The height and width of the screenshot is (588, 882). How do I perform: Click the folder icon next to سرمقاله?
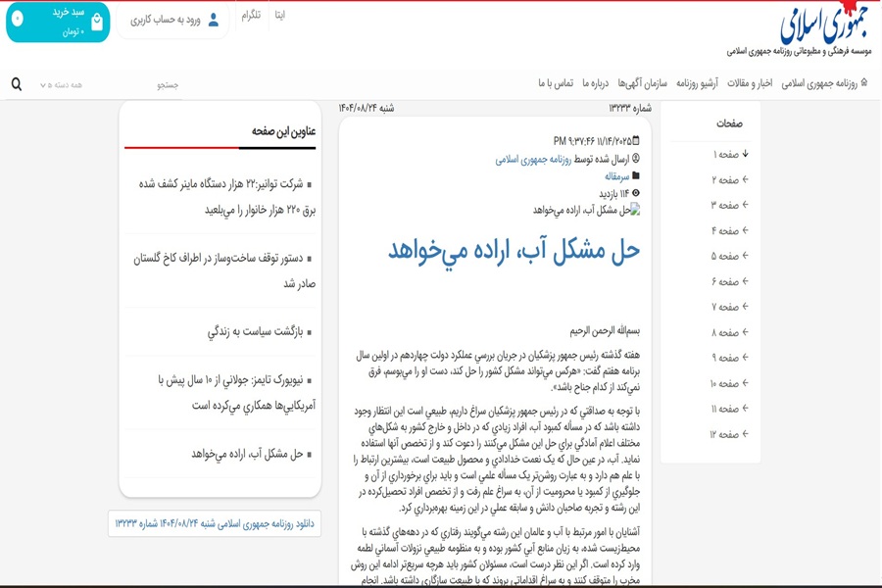[x=636, y=176]
